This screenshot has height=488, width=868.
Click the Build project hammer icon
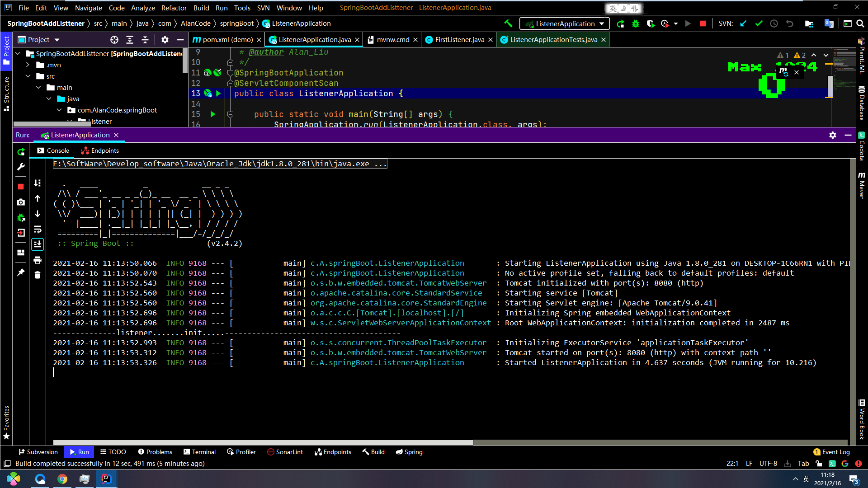tap(508, 23)
